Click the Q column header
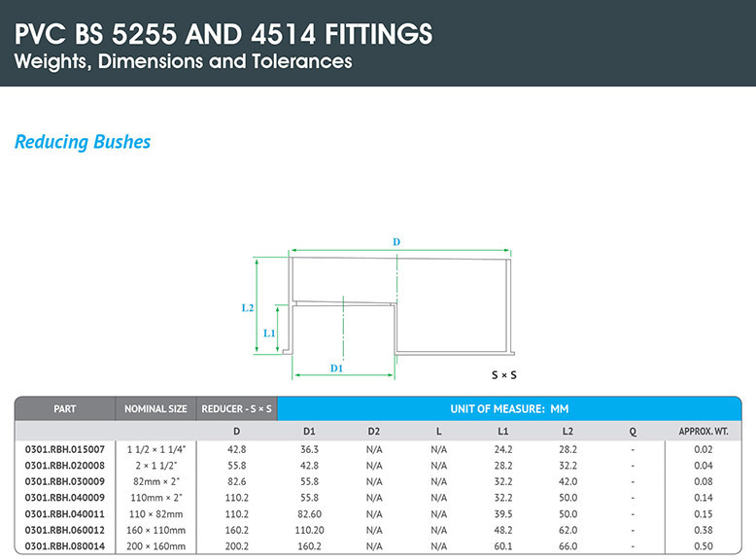756x560 pixels. click(633, 433)
